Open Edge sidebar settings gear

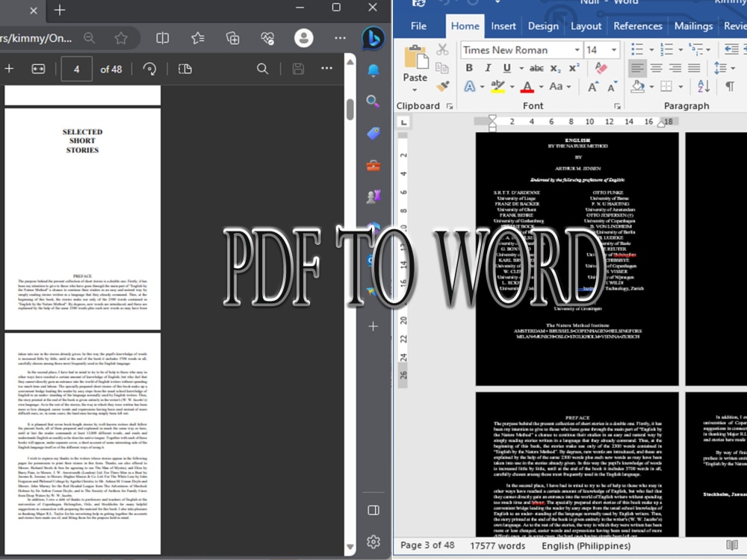[x=373, y=541]
